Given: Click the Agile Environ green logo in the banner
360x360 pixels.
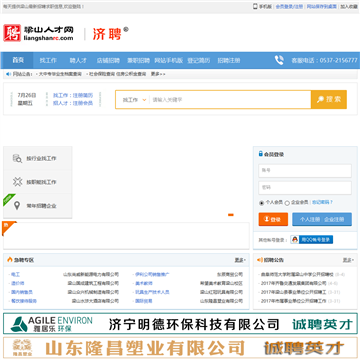Looking at the screenshot, I should [x=19, y=324].
